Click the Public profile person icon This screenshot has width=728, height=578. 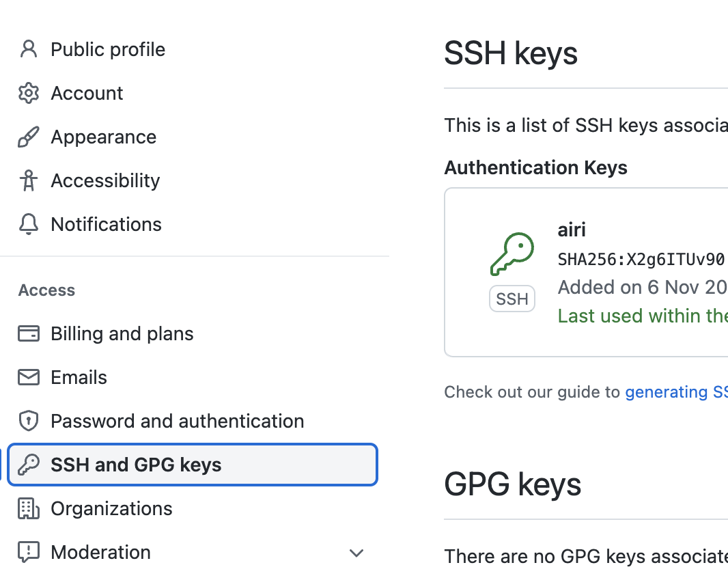coord(28,49)
